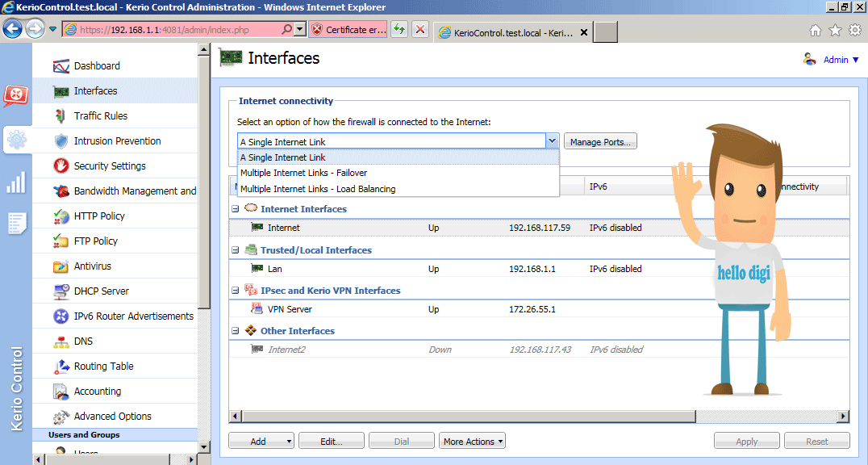Click the horizontal scrollbar of interfaces table
Image resolution: width=868 pixels, height=465 pixels.
[x=469, y=417]
